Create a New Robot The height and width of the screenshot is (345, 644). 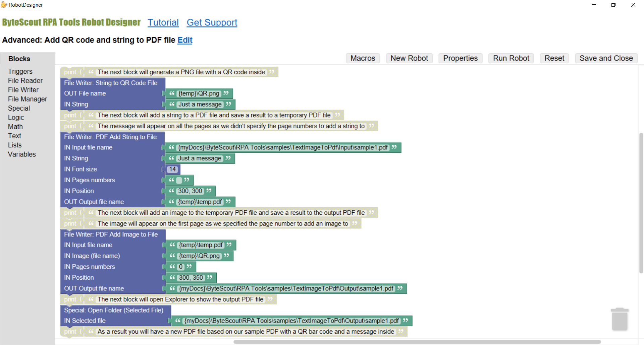(409, 58)
